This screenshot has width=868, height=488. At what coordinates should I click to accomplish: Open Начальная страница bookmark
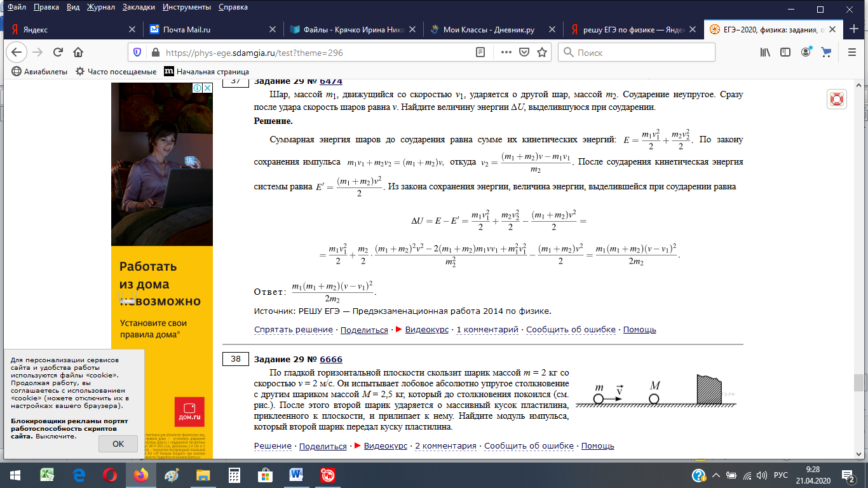[207, 72]
